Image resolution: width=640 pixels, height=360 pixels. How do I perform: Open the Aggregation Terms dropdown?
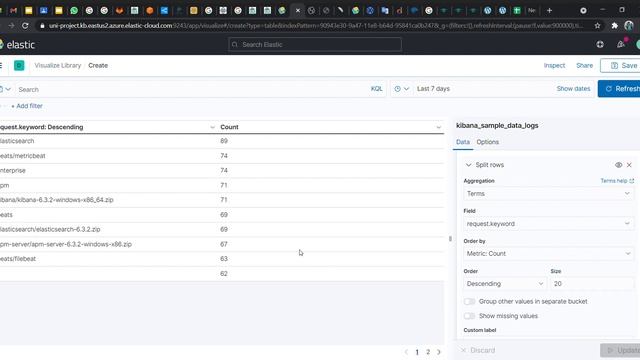548,193
